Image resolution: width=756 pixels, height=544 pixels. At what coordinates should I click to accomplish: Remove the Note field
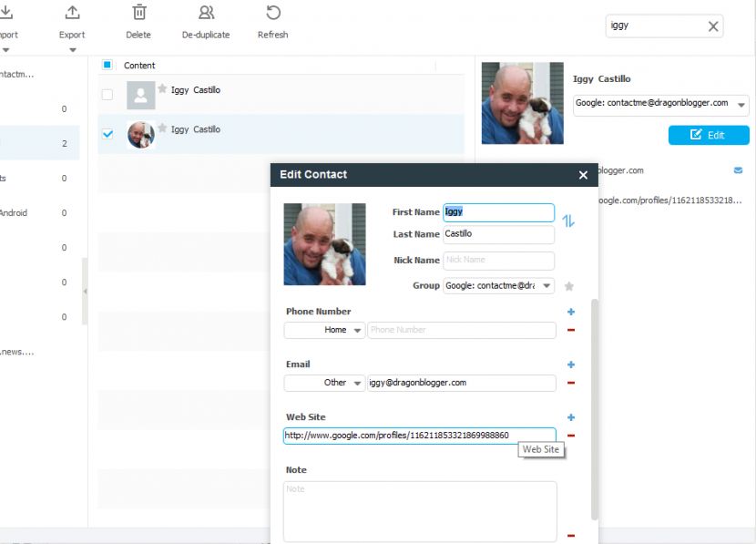point(571,535)
